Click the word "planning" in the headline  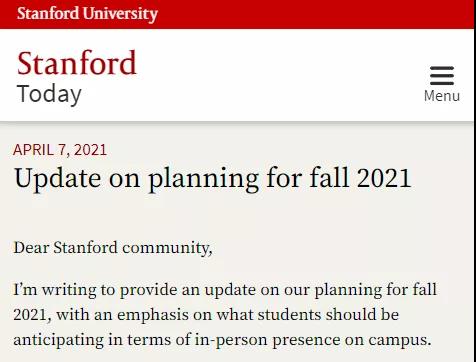point(203,179)
